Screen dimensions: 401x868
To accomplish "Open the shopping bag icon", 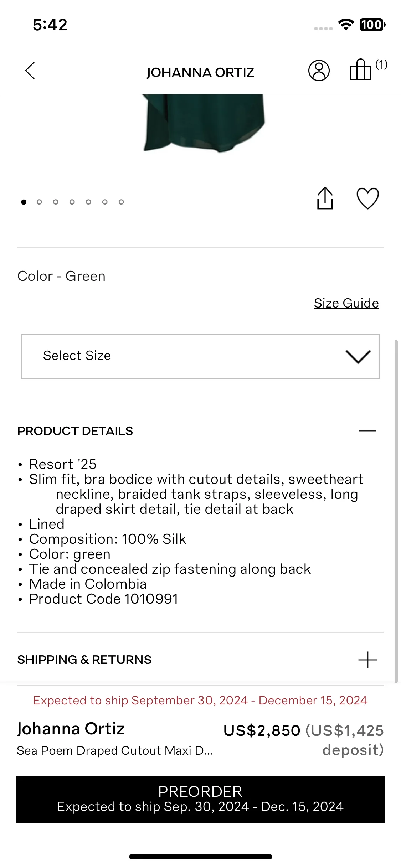I will tap(361, 69).
